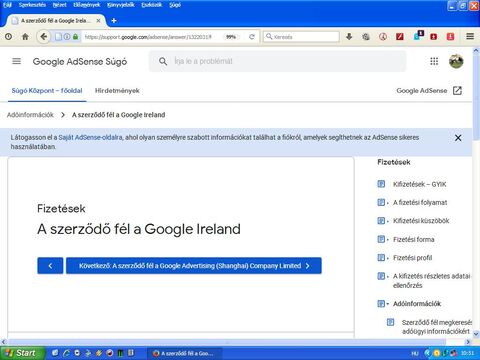The height and width of the screenshot is (360, 480).
Task: Open the 'Súgó' menu in menu bar
Action: coord(175,5)
